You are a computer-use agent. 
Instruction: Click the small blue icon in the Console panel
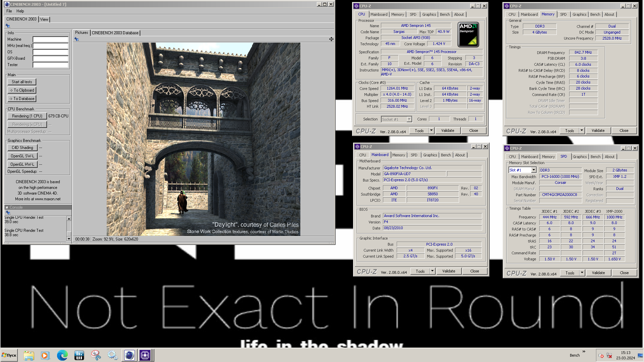click(8, 213)
